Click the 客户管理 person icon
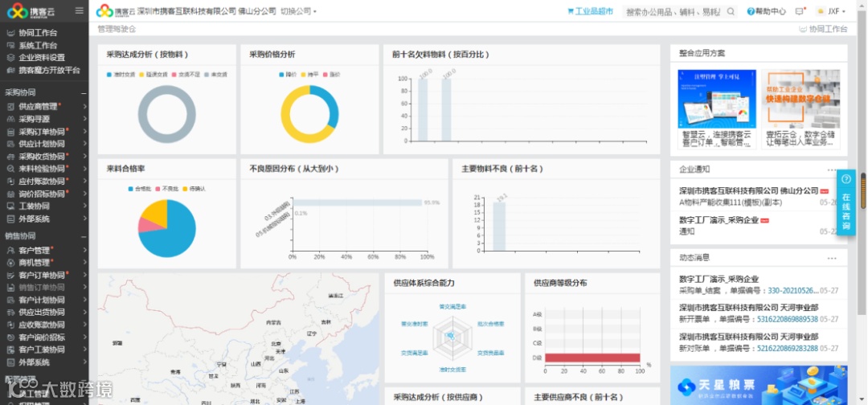Viewport: 868px width, 405px height. [x=10, y=250]
